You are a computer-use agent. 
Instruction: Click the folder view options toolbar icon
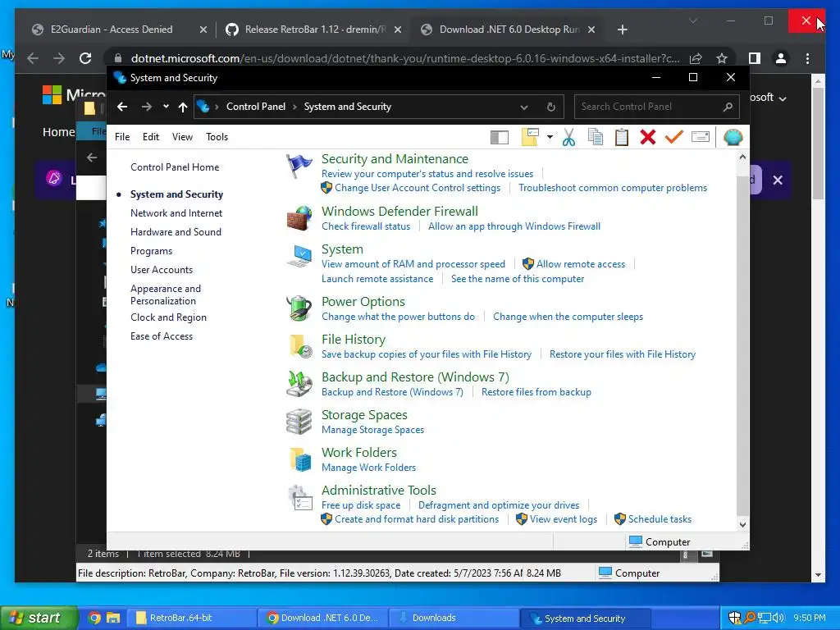tap(530, 137)
